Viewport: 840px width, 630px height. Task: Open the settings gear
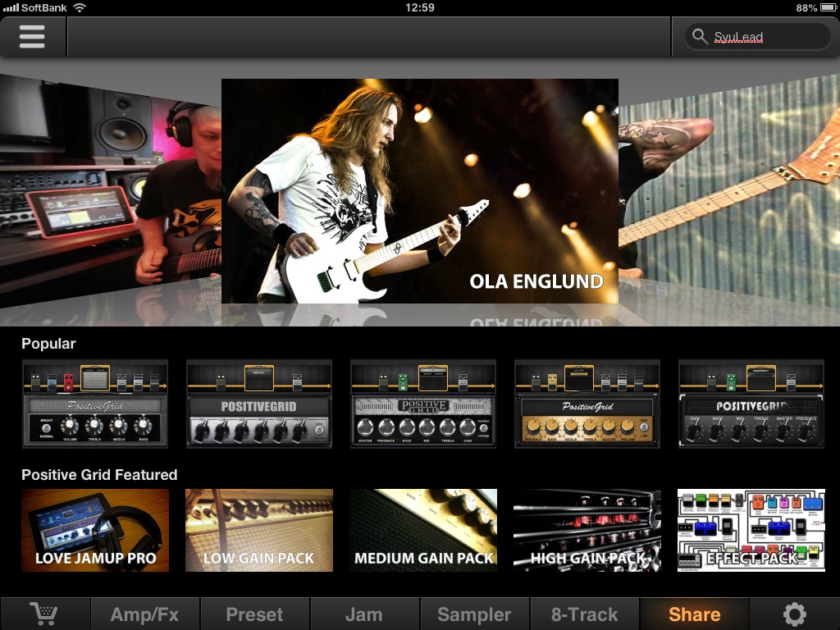[794, 614]
